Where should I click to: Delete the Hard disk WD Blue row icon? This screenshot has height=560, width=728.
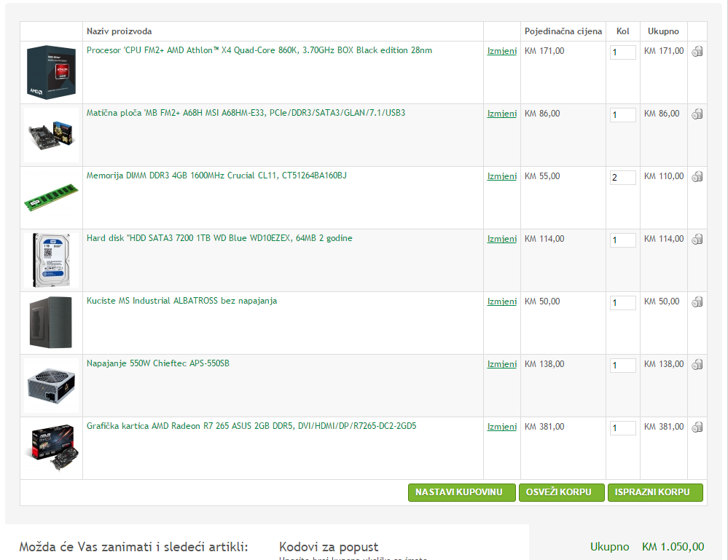tap(697, 239)
